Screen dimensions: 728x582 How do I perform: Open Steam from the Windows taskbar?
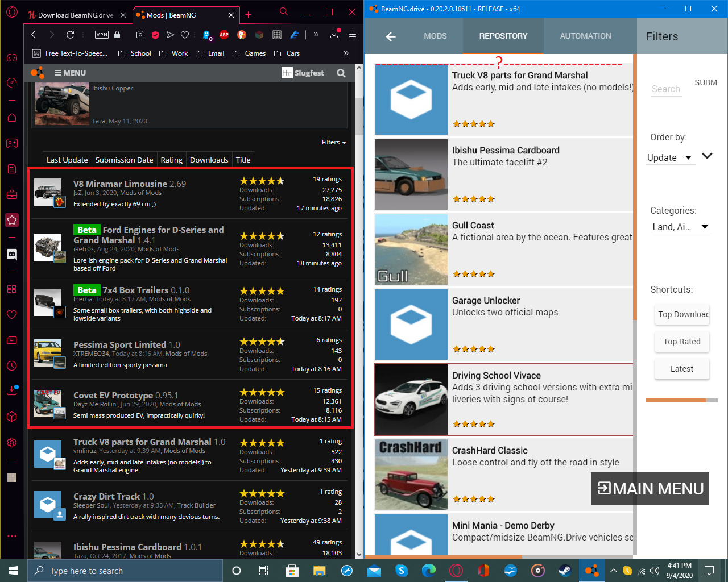[565, 571]
